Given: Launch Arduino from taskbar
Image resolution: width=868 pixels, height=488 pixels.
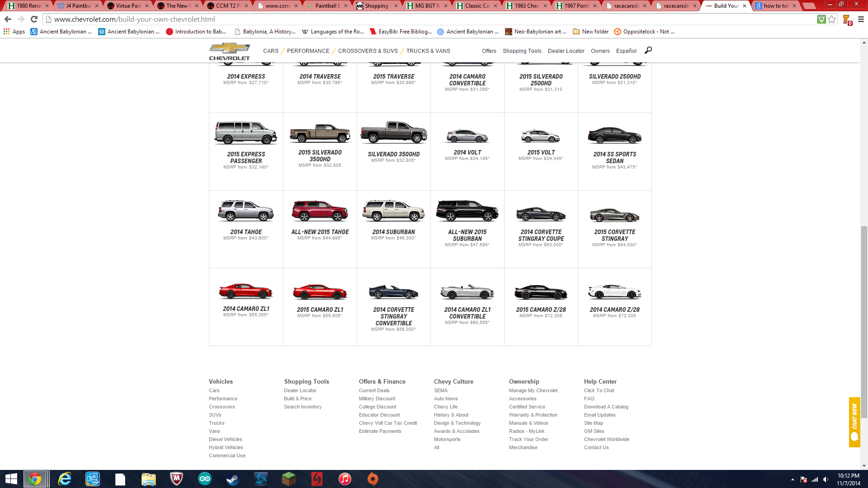Looking at the screenshot, I should click(204, 479).
